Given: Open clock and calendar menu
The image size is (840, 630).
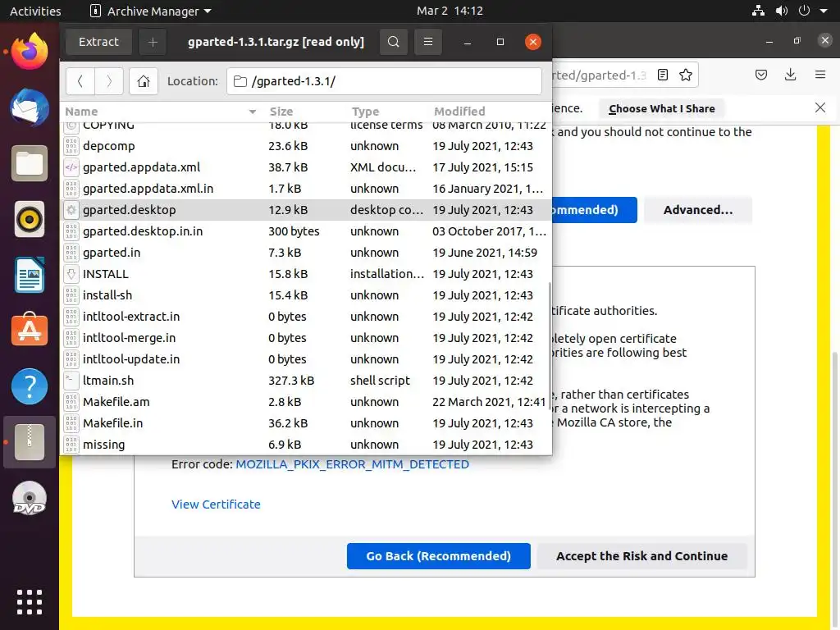Looking at the screenshot, I should (x=450, y=11).
